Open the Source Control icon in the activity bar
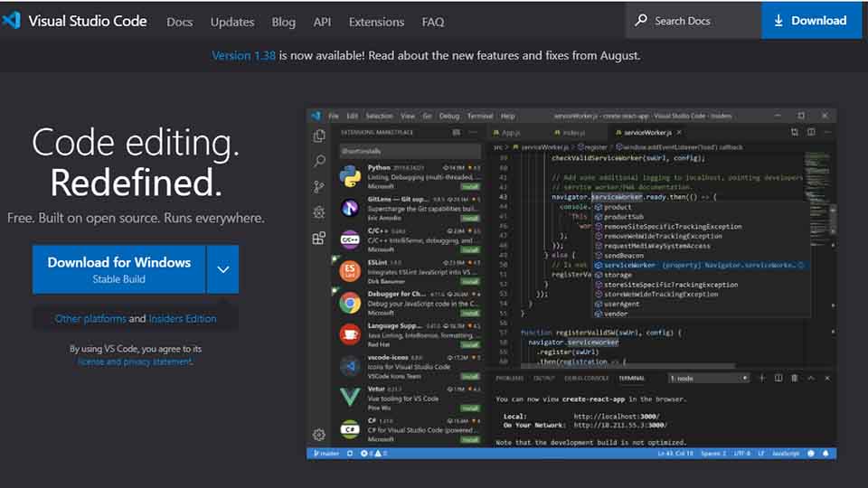This screenshot has width=868, height=488. click(319, 187)
